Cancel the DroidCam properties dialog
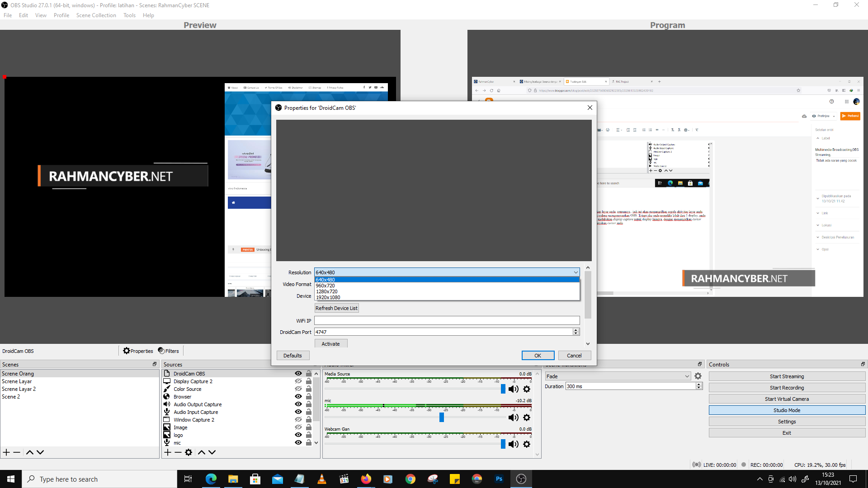 (x=574, y=356)
